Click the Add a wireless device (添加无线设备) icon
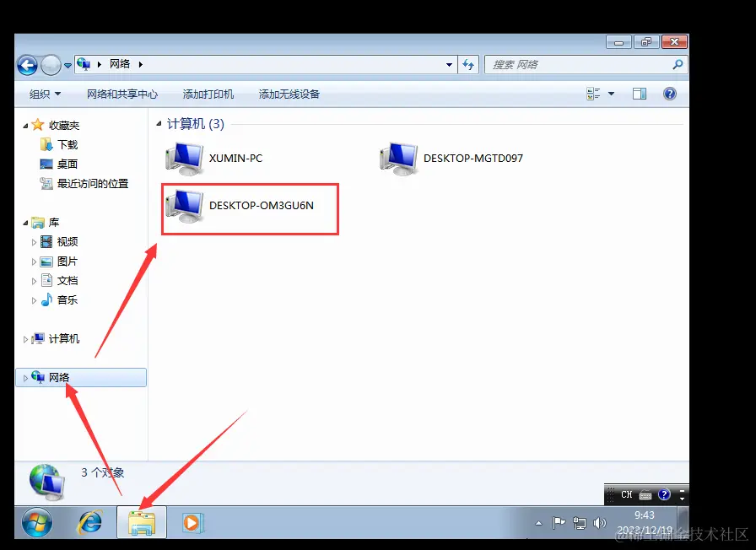This screenshot has width=756, height=550. click(x=290, y=94)
